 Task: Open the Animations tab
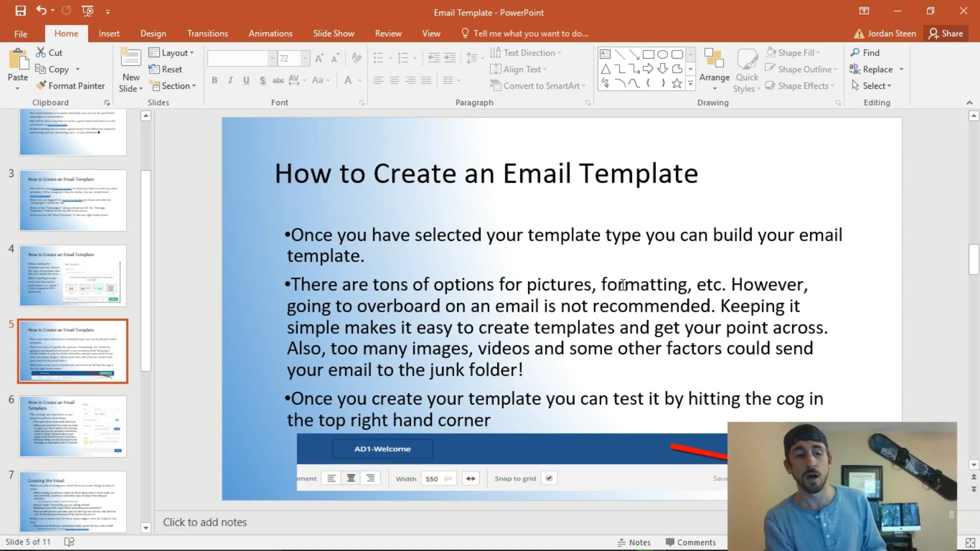click(x=271, y=33)
